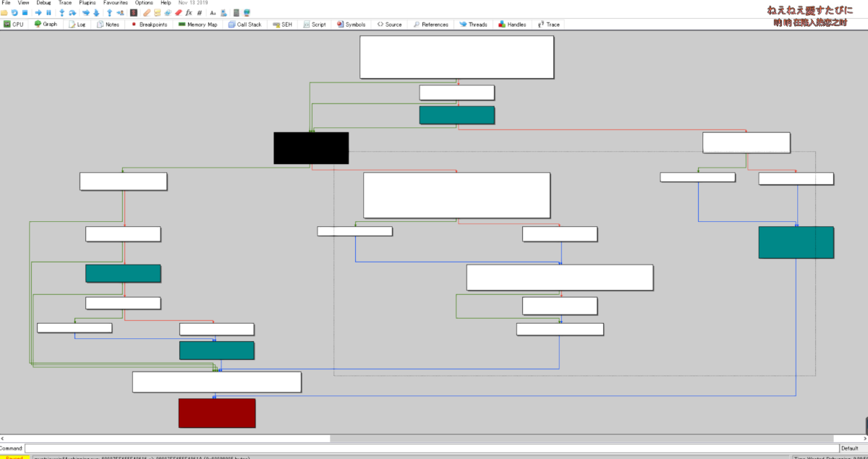Open Scylla with the S icon
The height and width of the screenshot is (459, 868).
[x=134, y=12]
